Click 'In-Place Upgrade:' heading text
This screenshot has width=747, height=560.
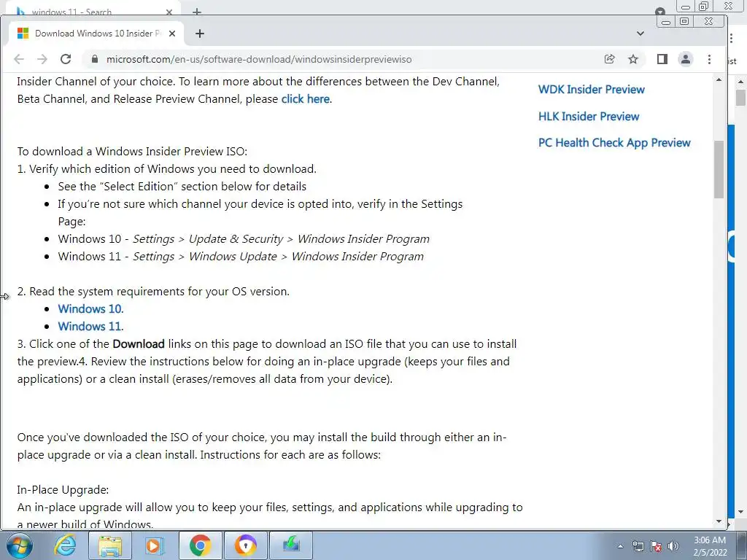63,489
